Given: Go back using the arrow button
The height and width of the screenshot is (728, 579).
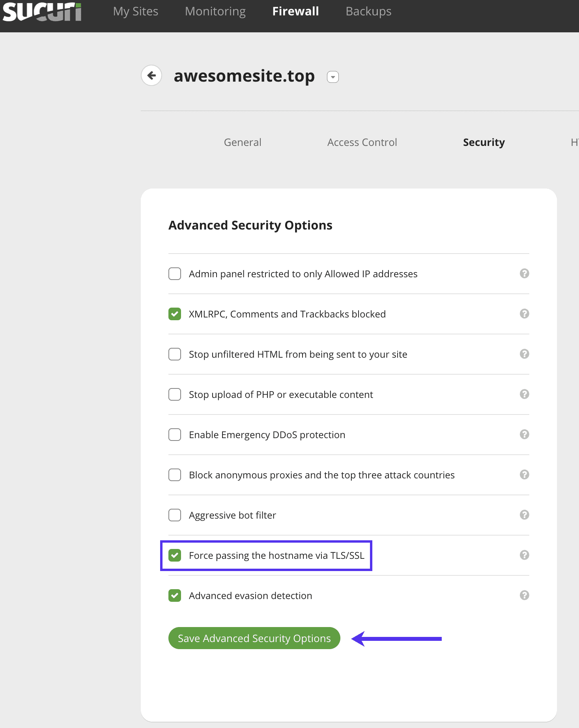Looking at the screenshot, I should 151,75.
